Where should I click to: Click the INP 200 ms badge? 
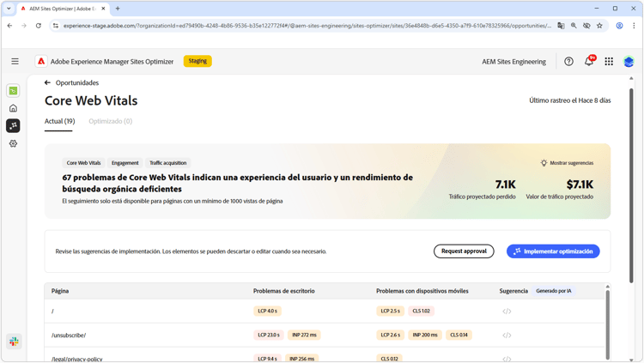click(x=425, y=335)
